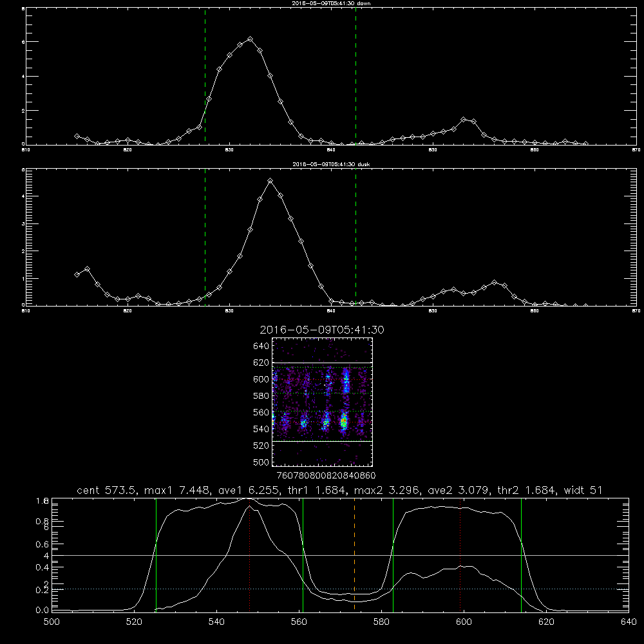Viewport: 644px width, 644px height.
Task: Click the timestamp title above the spectral image
Action: click(x=322, y=330)
